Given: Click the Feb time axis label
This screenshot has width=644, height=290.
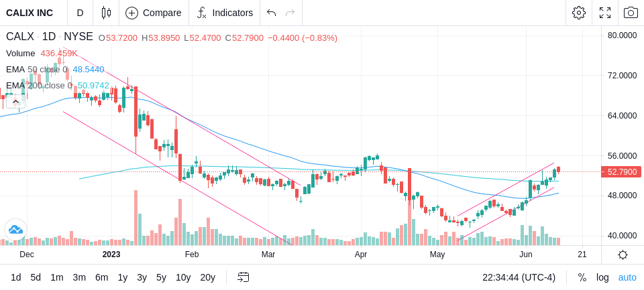Looking at the screenshot, I should 192,255.
